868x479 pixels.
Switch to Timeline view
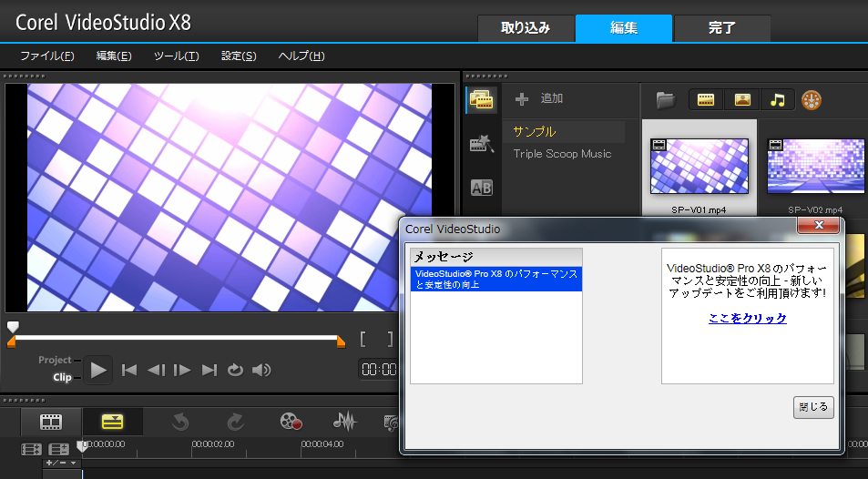click(112, 422)
